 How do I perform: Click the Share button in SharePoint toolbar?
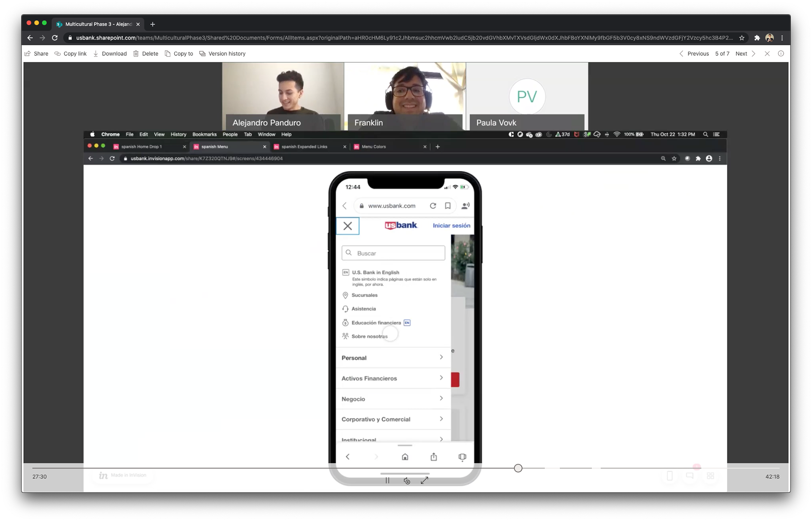click(x=36, y=54)
